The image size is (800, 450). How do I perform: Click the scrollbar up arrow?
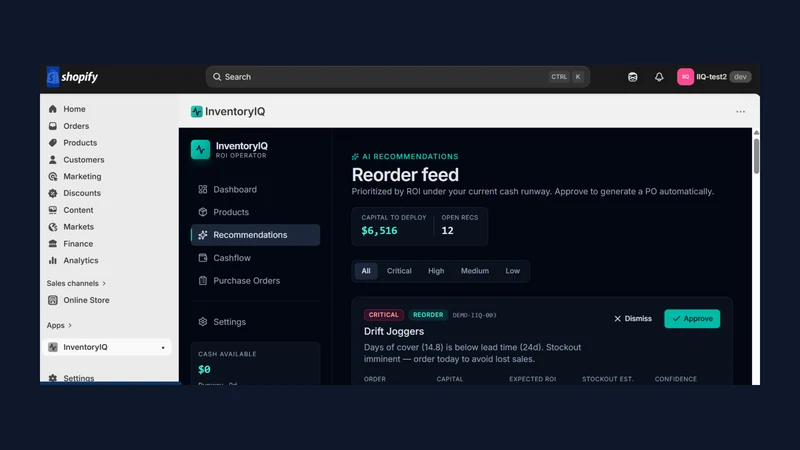tap(756, 133)
